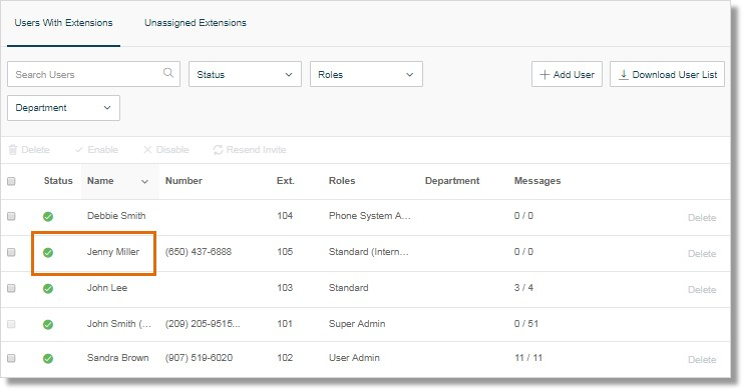Click the Delete link on Sandra Brown's row
Image resolution: width=745 pixels, height=392 pixels.
pos(702,360)
